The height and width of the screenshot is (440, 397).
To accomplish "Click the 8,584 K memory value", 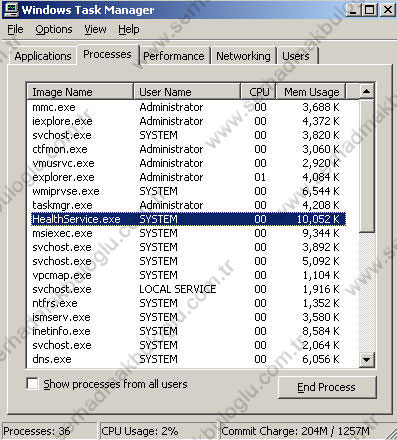I will coord(321,331).
